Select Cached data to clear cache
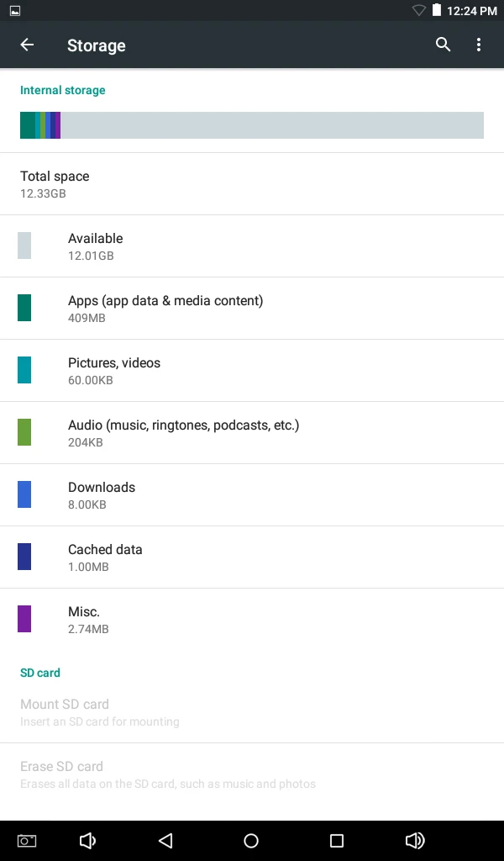Screen dimensions: 504x861 coord(252,557)
